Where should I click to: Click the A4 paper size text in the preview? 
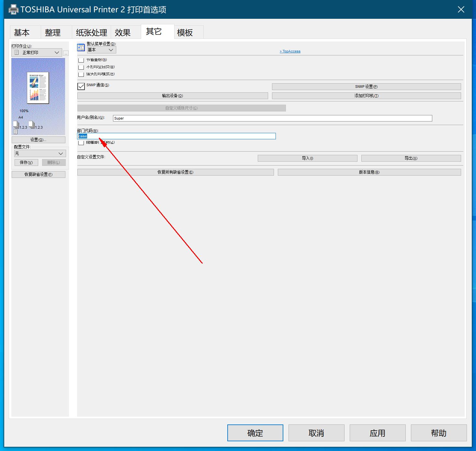point(21,117)
